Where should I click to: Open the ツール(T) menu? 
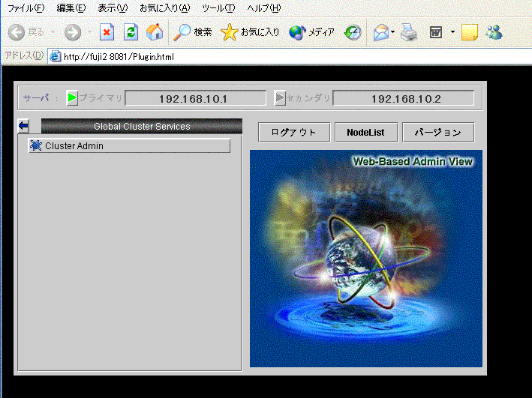pos(218,8)
